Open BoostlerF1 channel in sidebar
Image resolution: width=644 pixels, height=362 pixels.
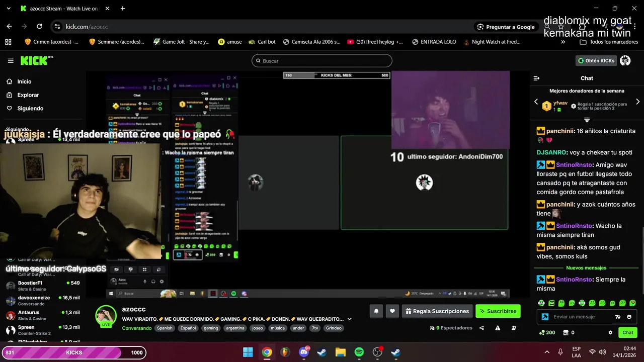(x=42, y=286)
